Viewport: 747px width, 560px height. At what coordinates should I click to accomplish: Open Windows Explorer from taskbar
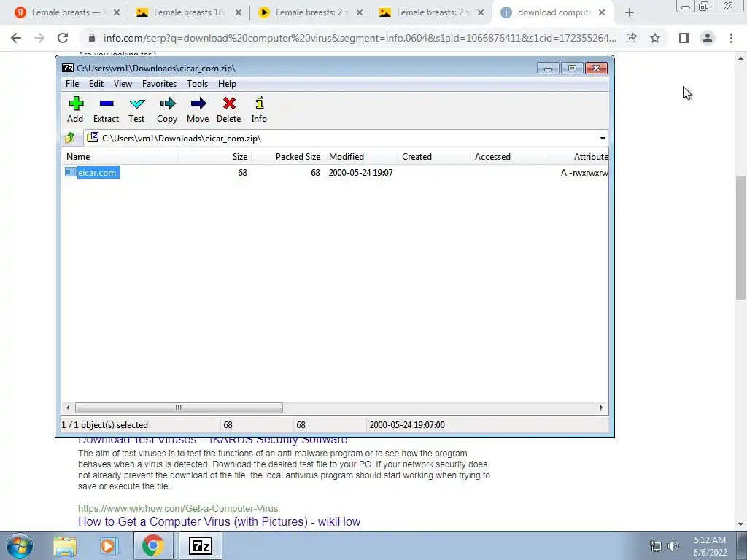(x=65, y=545)
